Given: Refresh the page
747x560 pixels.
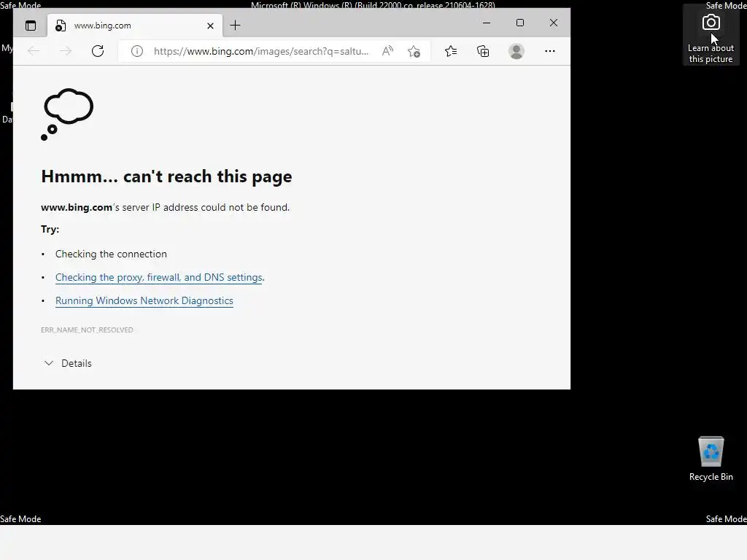Looking at the screenshot, I should click(x=98, y=52).
